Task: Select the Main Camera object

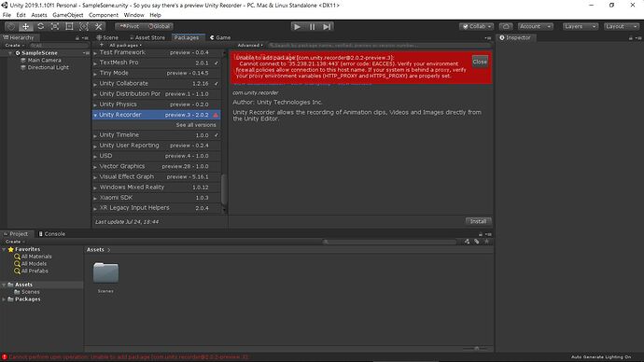Action: tap(45, 61)
